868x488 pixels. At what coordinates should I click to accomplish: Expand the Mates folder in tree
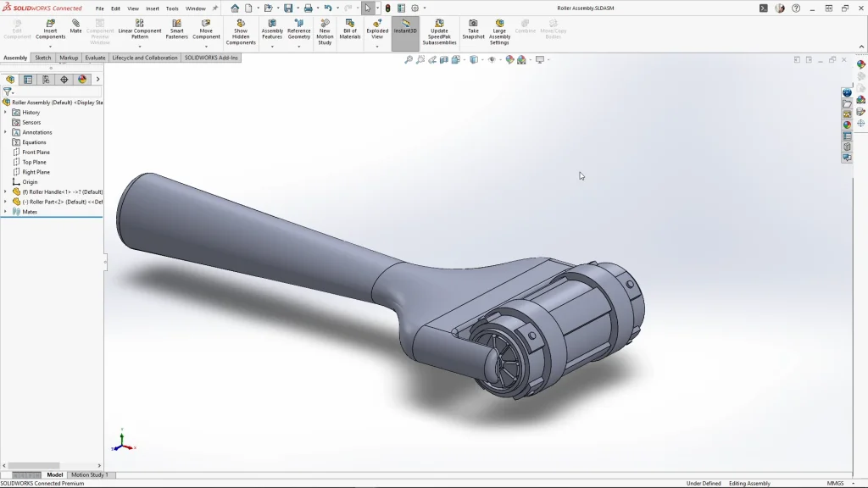click(x=5, y=212)
